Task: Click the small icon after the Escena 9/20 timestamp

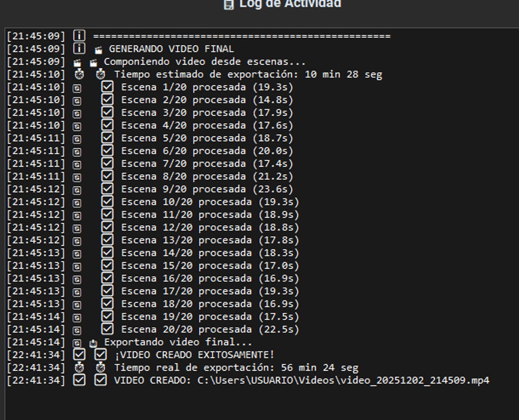Action: 77,190
